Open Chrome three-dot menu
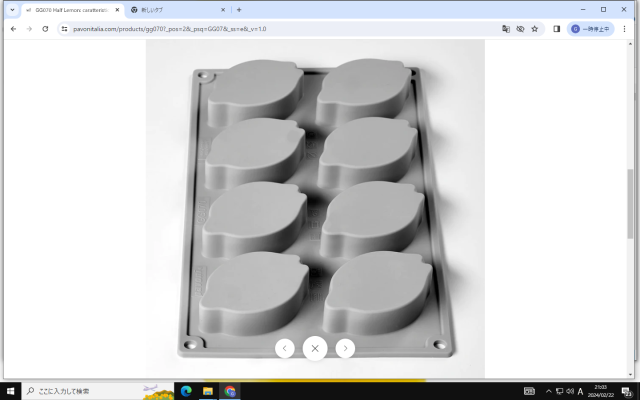Image resolution: width=640 pixels, height=400 pixels. pos(628,29)
